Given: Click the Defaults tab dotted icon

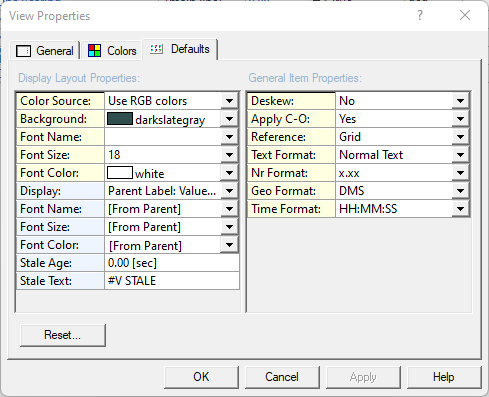Looking at the screenshot, I should (156, 49).
